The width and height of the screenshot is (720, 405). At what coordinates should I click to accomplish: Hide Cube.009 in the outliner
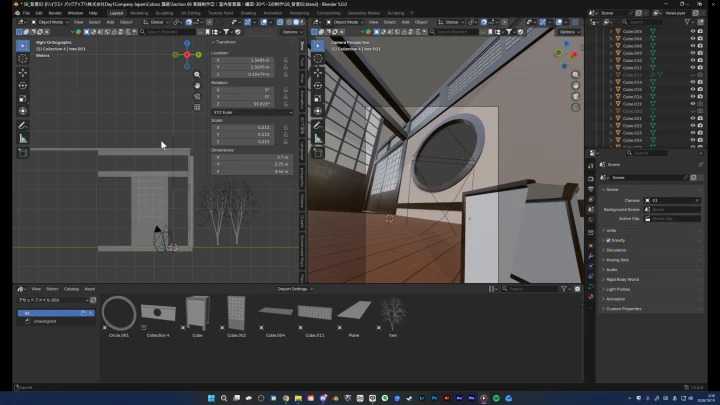(692, 53)
